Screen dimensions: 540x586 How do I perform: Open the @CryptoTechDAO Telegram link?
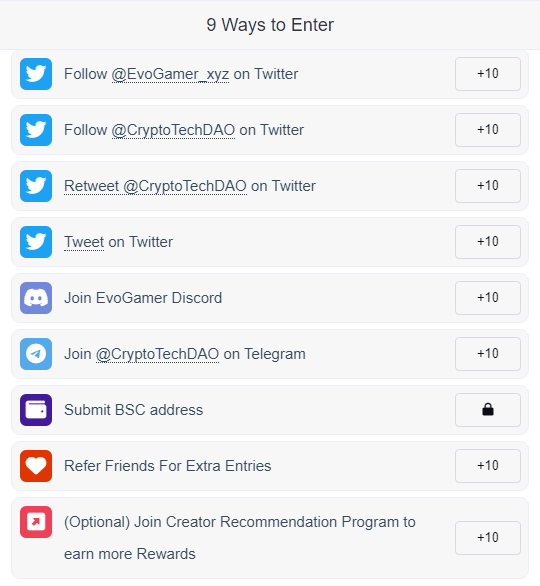click(157, 354)
